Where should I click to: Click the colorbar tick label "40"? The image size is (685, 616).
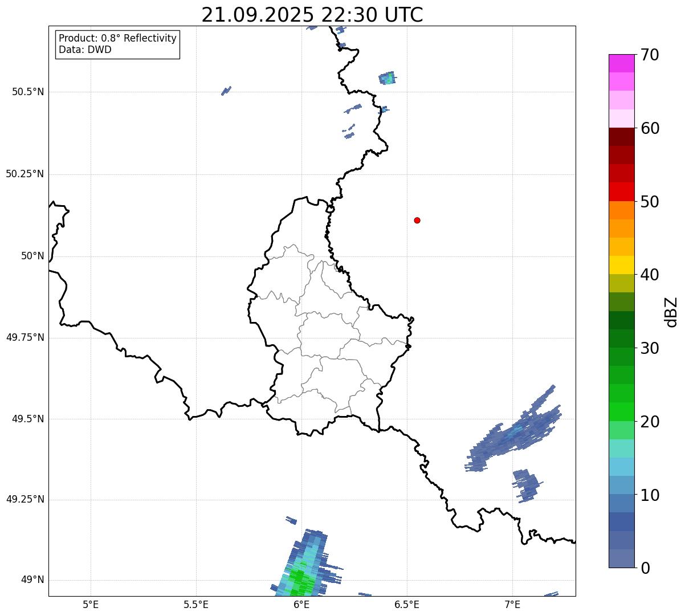649,275
